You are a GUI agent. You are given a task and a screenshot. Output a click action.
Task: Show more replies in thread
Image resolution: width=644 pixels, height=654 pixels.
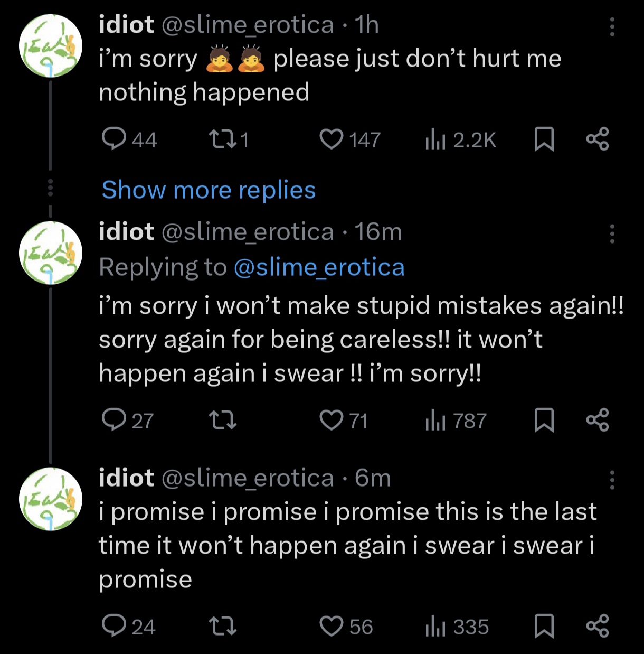pos(209,190)
